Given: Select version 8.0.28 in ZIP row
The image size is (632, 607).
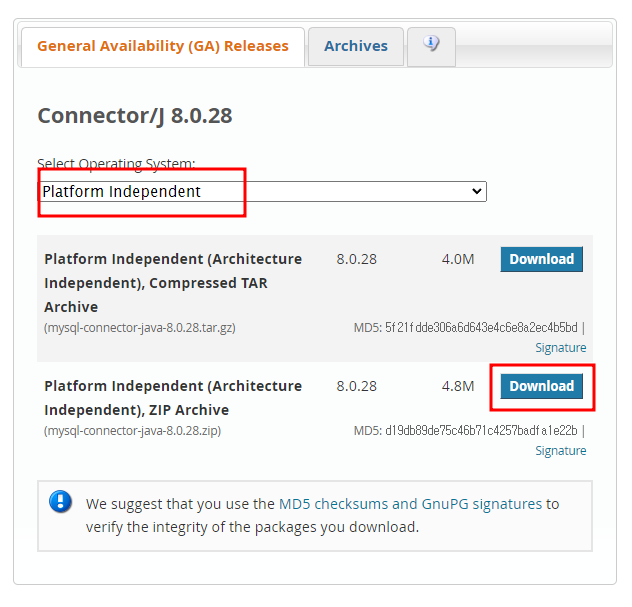Looking at the screenshot, I should 356,386.
